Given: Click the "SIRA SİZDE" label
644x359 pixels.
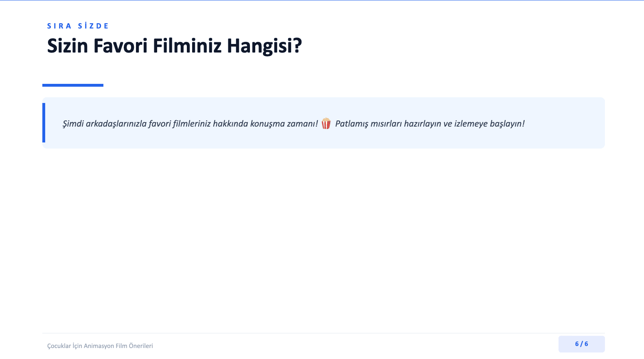Looking at the screenshot, I should tap(78, 26).
